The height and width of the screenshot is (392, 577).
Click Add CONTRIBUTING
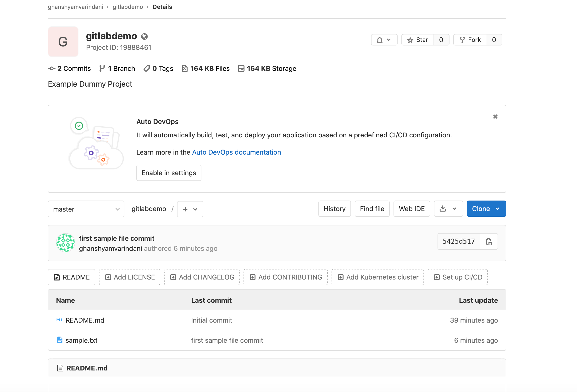pos(286,277)
